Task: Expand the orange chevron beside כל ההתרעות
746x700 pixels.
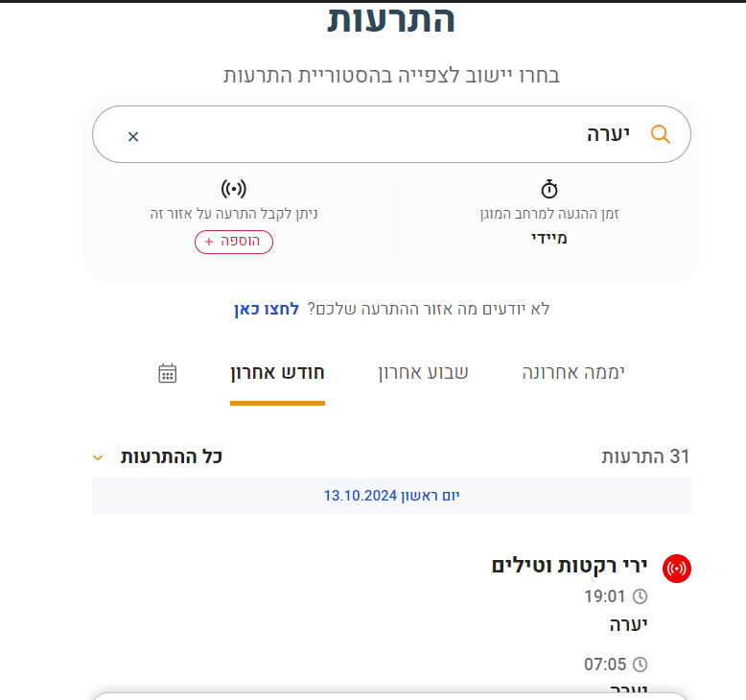Action: point(98,457)
